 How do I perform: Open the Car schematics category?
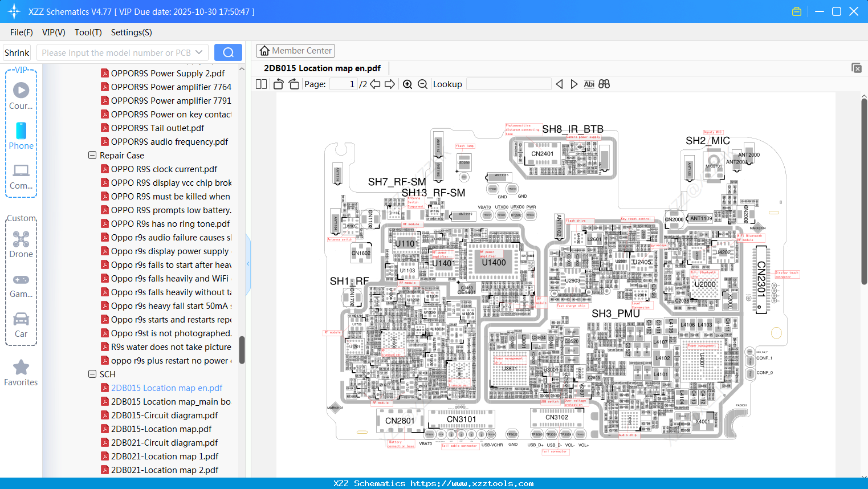point(21,322)
